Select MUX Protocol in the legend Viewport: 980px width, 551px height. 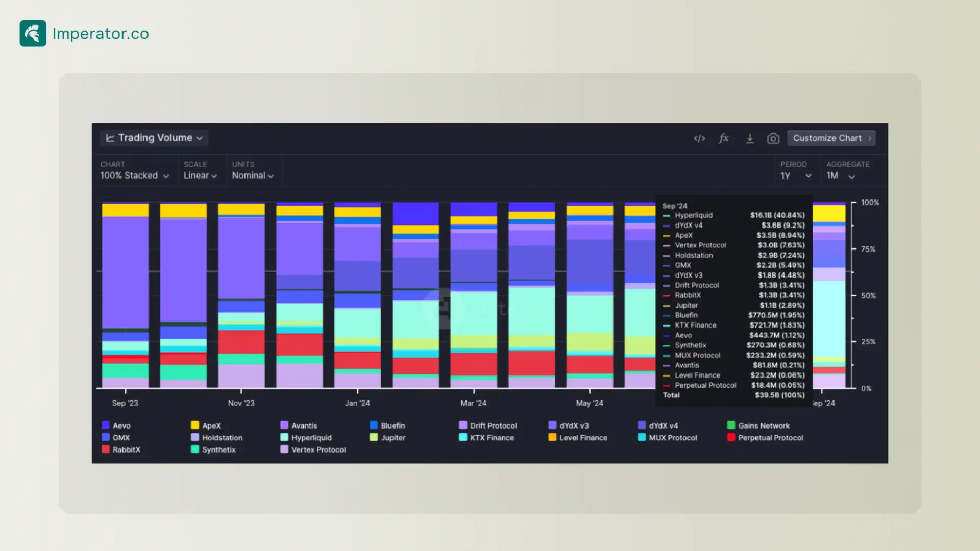(x=668, y=438)
